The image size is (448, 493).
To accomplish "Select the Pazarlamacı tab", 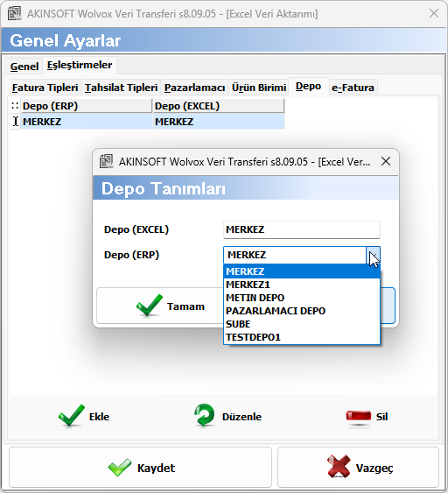I will (194, 88).
